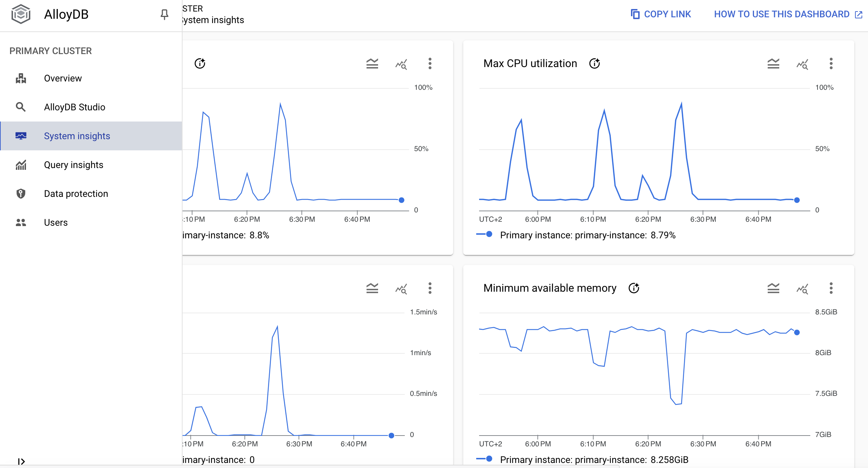Toggle legend on Minimum available memory chart
The width and height of the screenshot is (868, 468).
pyautogui.click(x=773, y=288)
